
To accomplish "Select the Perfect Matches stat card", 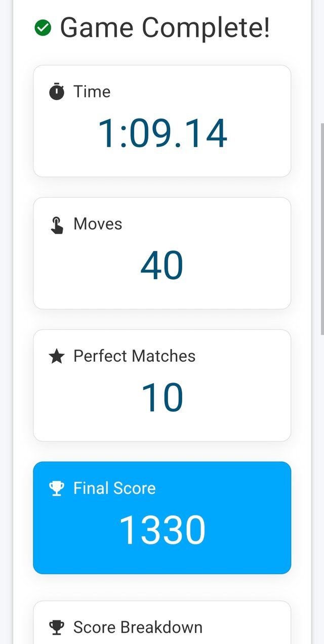I will tap(162, 385).
